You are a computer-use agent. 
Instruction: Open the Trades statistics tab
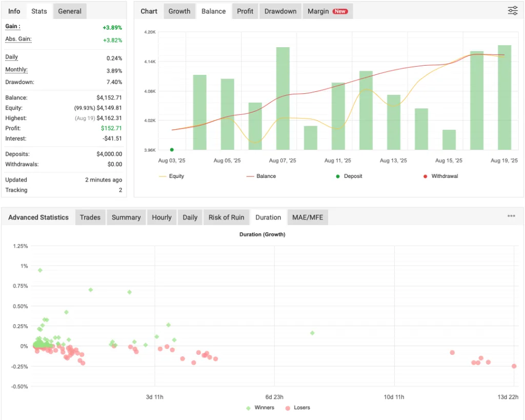click(90, 217)
